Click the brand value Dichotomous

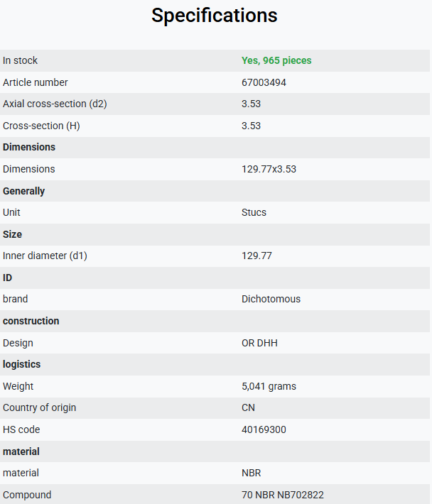271,299
